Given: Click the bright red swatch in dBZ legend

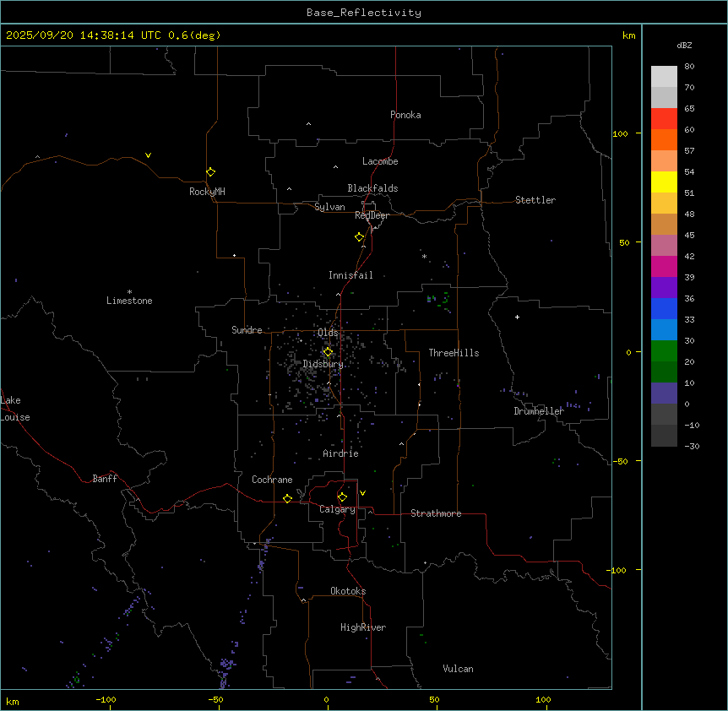Looking at the screenshot, I should coord(664,119).
